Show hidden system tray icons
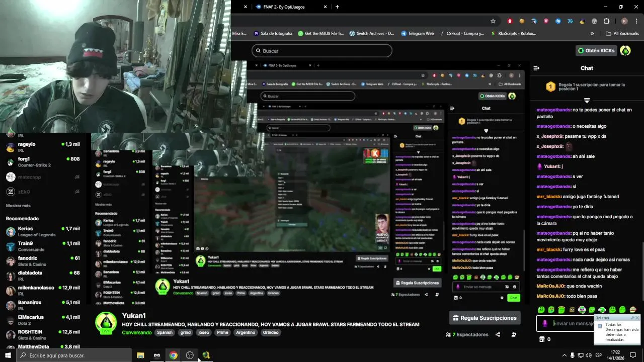 pos(564,355)
